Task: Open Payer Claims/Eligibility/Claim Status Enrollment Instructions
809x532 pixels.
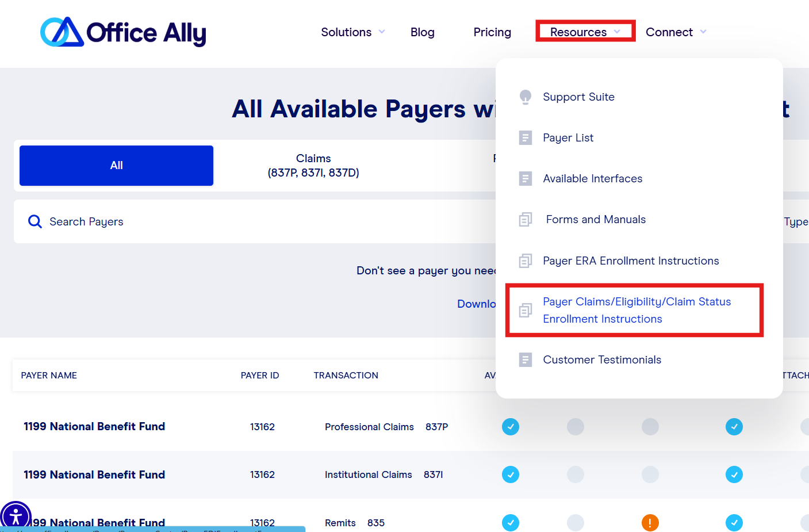Action: [637, 310]
